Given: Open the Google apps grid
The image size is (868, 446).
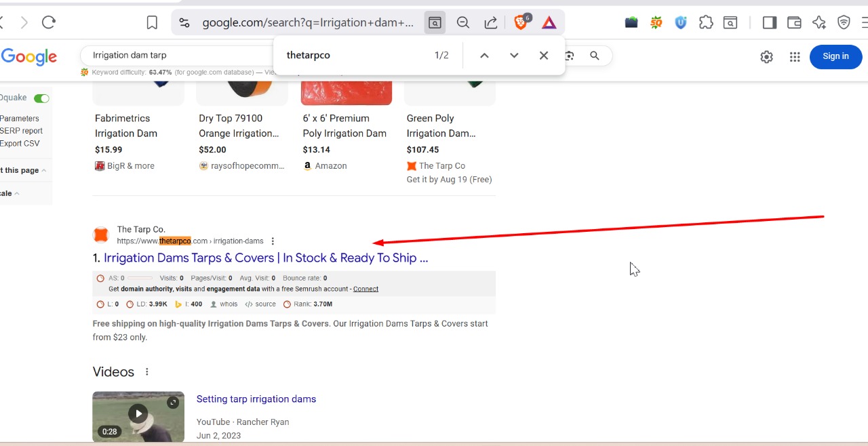Looking at the screenshot, I should coord(795,57).
